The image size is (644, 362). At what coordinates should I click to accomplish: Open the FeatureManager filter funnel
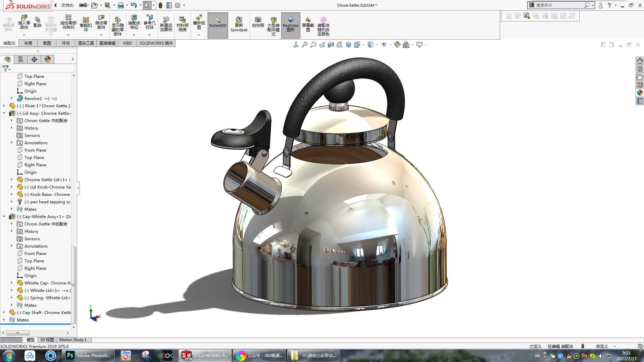click(x=6, y=68)
